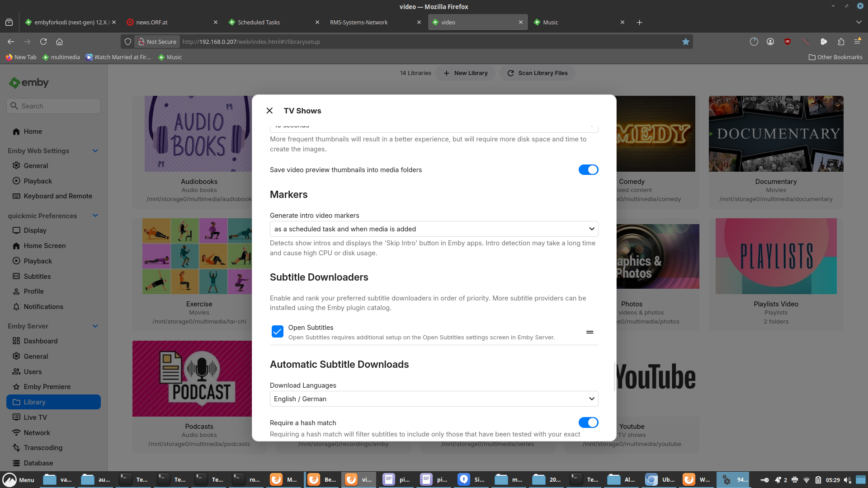Click the Profile person icon
The width and height of the screenshot is (868, 488).
coord(16,291)
